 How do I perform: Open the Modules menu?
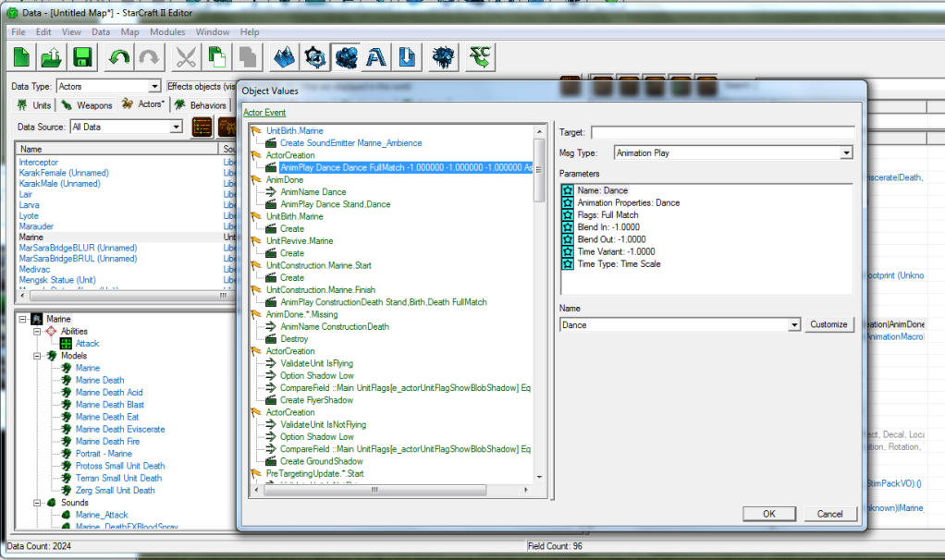167,32
